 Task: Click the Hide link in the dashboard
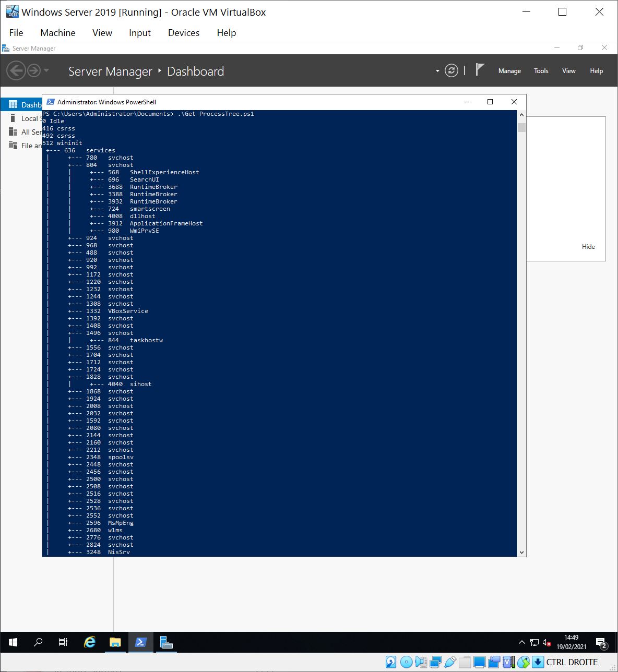(588, 247)
